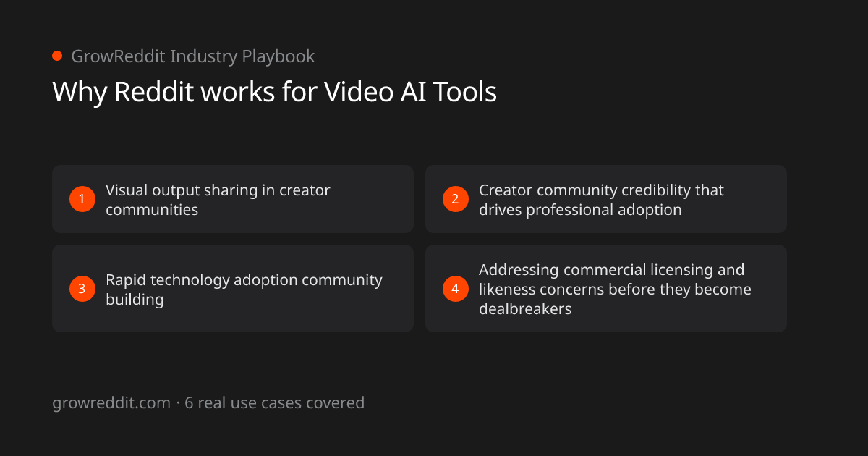Click the orange number 3 badge
Image resolution: width=868 pixels, height=456 pixels.
[x=82, y=289]
